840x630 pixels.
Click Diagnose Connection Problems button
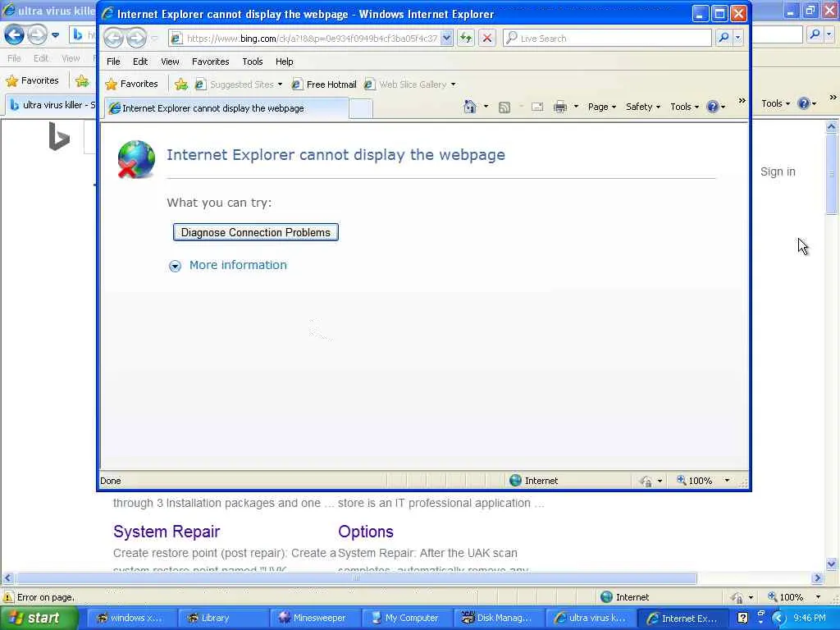(256, 232)
